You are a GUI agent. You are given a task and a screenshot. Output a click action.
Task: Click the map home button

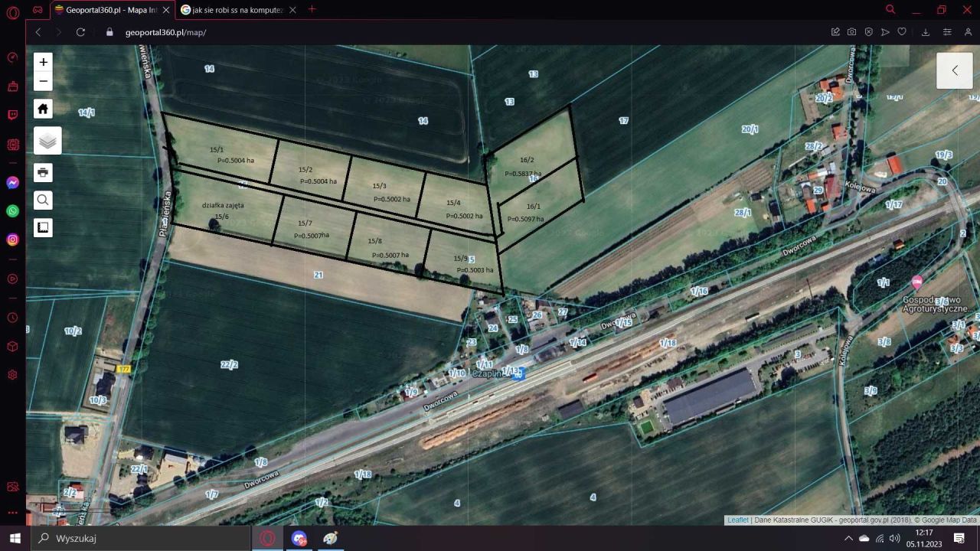point(44,109)
